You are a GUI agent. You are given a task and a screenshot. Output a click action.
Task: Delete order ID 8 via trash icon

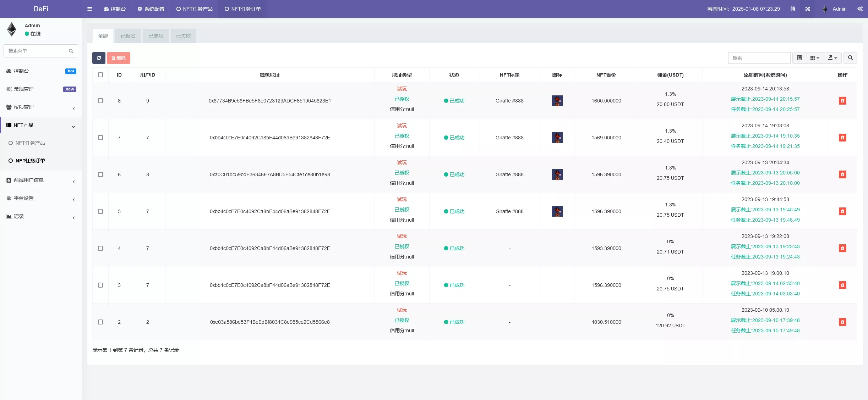[x=842, y=101]
